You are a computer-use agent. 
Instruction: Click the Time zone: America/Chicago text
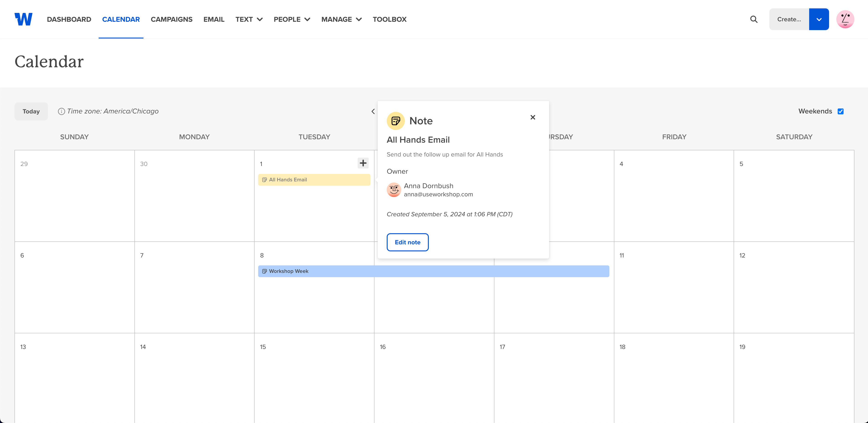tap(112, 111)
